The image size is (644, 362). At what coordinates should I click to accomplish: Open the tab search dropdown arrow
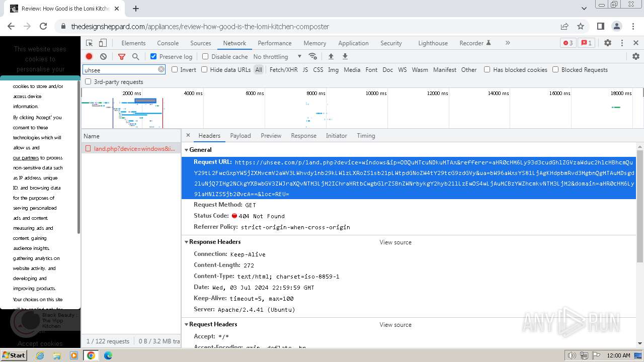coord(584,9)
